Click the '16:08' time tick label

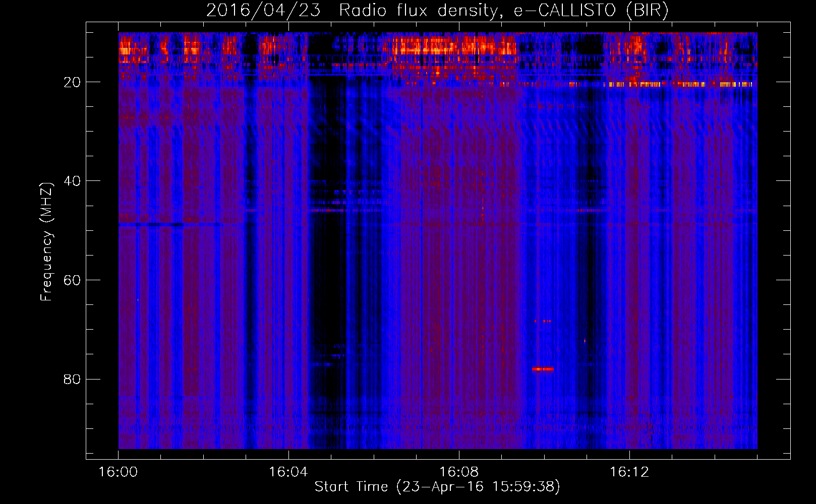tap(459, 472)
